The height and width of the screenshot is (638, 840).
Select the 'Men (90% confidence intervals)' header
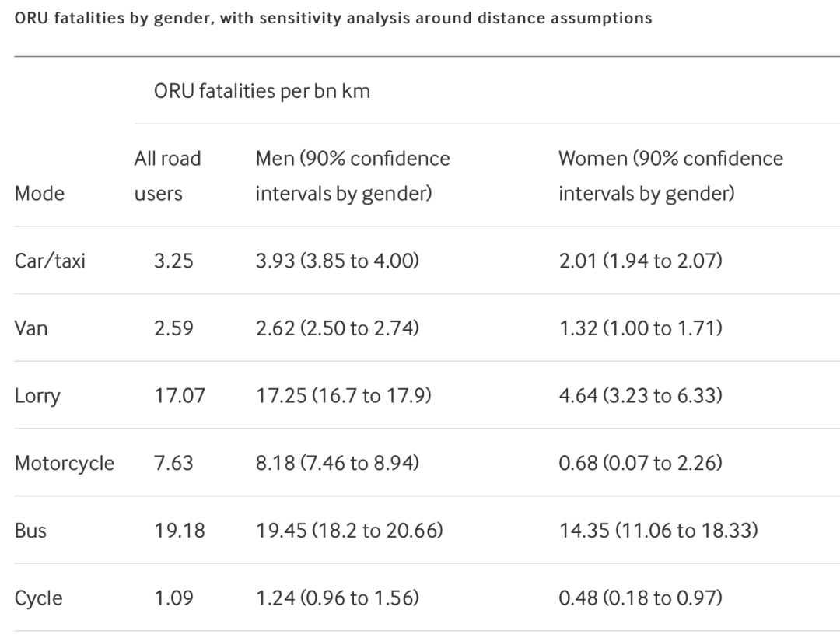352,176
